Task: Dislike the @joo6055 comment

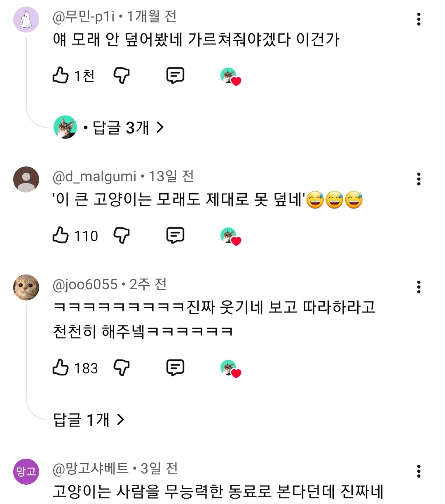Action: click(122, 368)
